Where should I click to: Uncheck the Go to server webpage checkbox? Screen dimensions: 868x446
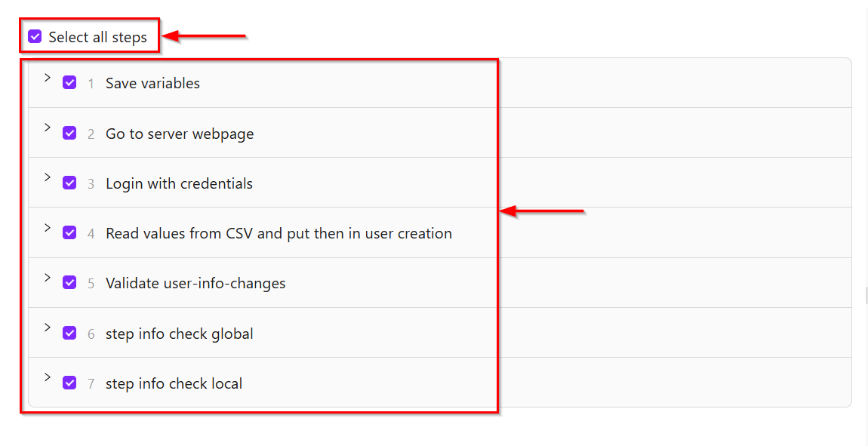point(69,133)
